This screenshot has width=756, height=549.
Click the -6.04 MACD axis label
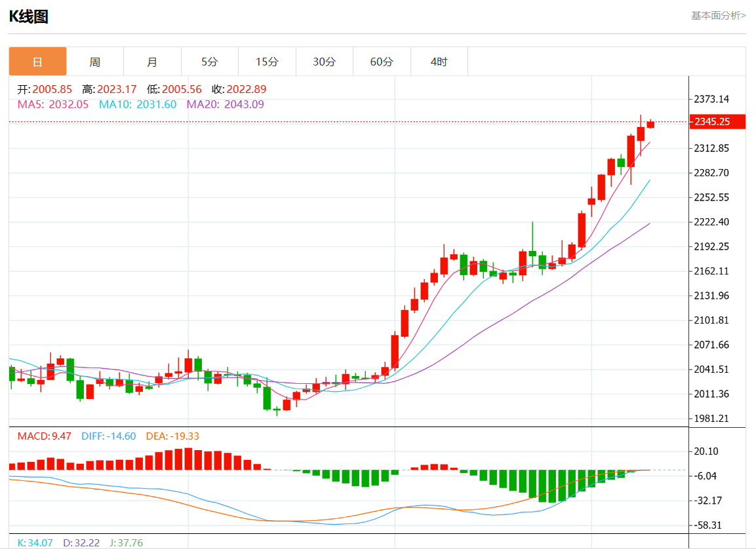(x=706, y=476)
